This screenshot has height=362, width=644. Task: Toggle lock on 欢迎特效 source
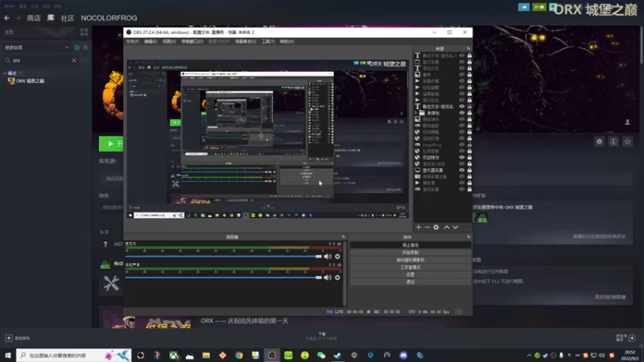tap(469, 158)
